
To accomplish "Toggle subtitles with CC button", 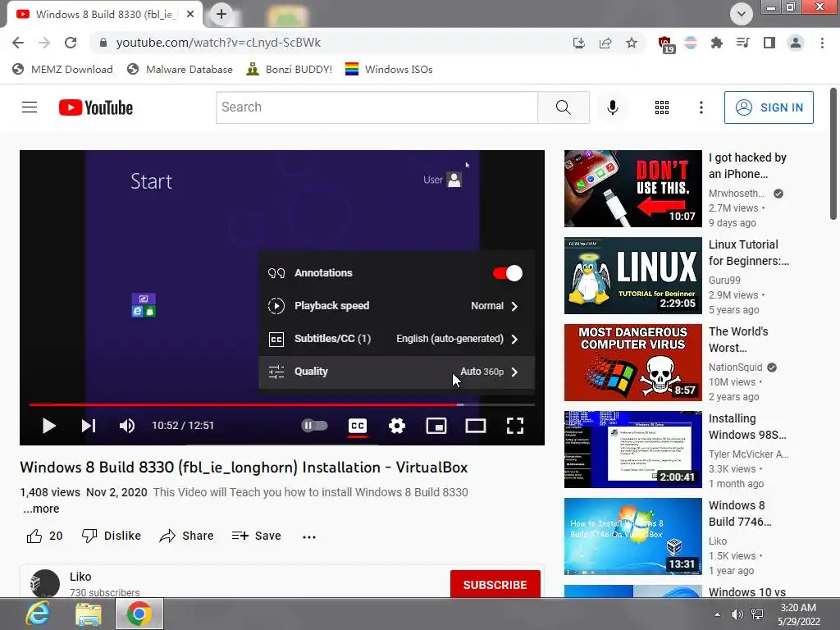I will (x=358, y=426).
